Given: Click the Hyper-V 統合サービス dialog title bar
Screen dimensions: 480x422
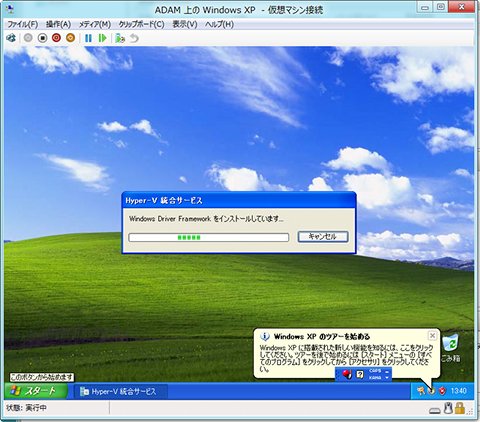Looking at the screenshot, I should tap(239, 200).
